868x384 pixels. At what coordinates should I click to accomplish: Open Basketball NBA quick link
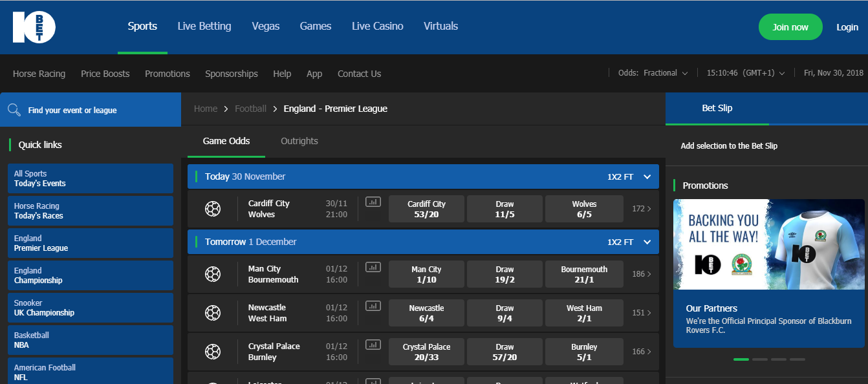[x=91, y=340]
